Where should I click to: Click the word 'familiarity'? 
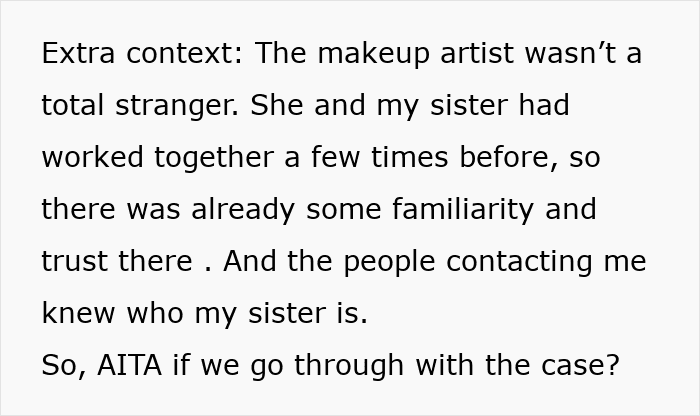tap(463, 211)
